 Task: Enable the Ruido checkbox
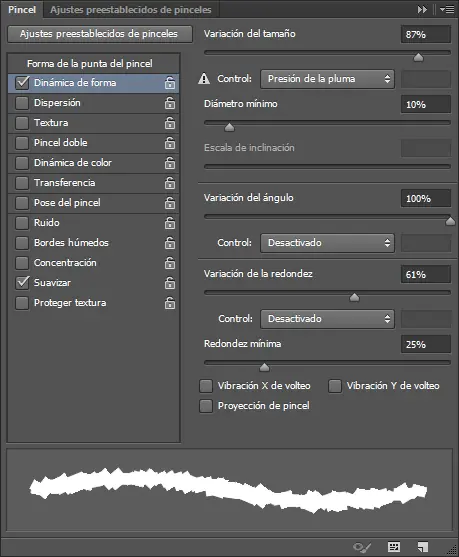22,223
